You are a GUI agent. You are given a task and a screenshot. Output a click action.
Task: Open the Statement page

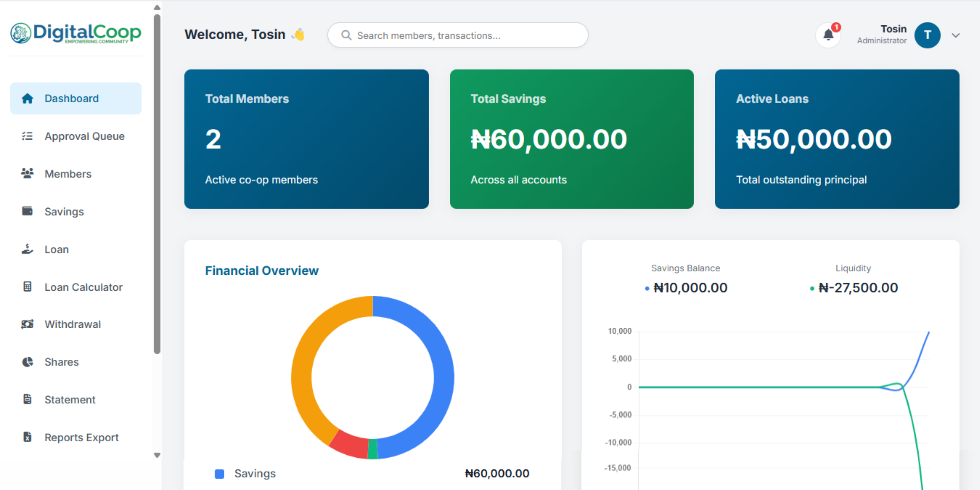point(76,400)
